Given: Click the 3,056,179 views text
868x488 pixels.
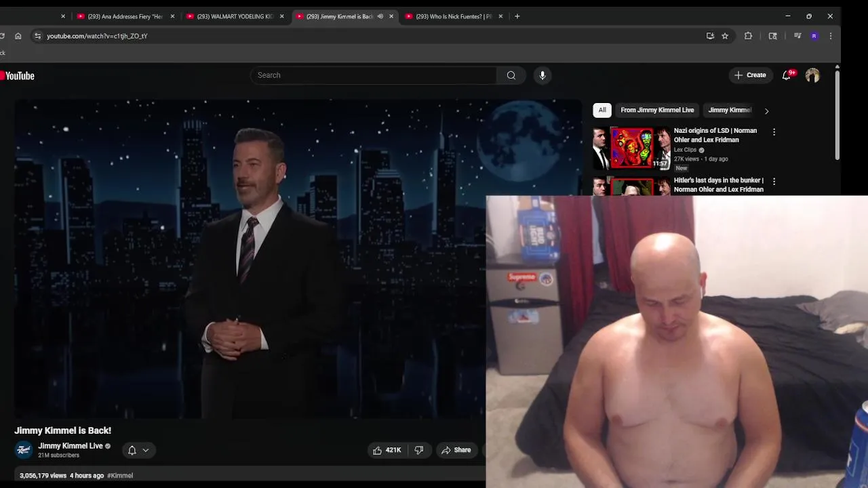Looking at the screenshot, I should click(43, 476).
